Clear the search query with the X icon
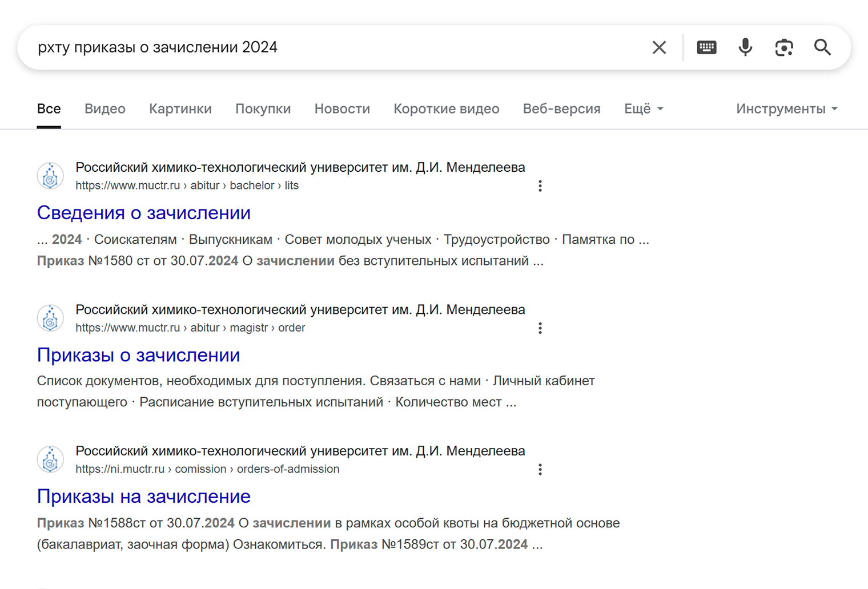This screenshot has width=868, height=589. pos(659,47)
